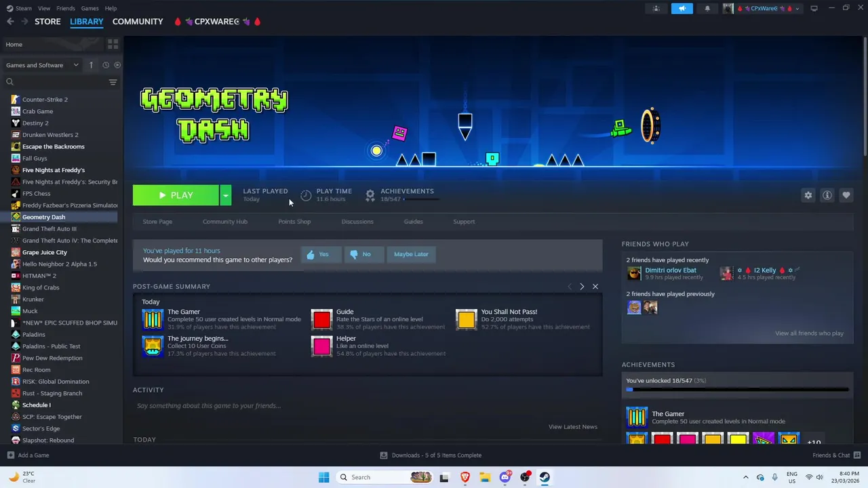Click the Helper achievement pink icon
Viewport: 868px width, 488px height.
[x=322, y=346]
